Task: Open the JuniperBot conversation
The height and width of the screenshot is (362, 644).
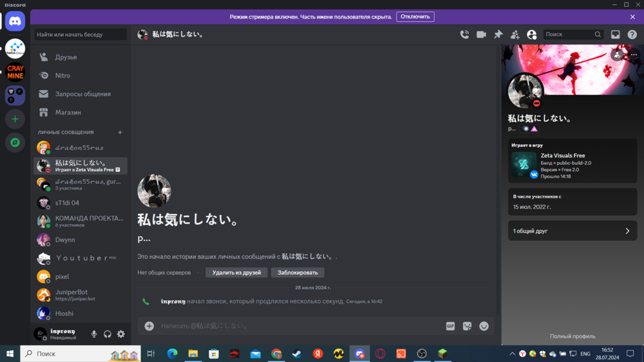Action: pos(80,295)
